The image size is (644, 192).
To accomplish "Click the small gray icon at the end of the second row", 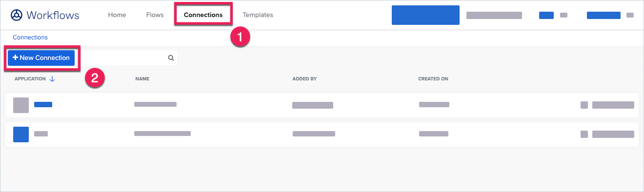I will [584, 134].
